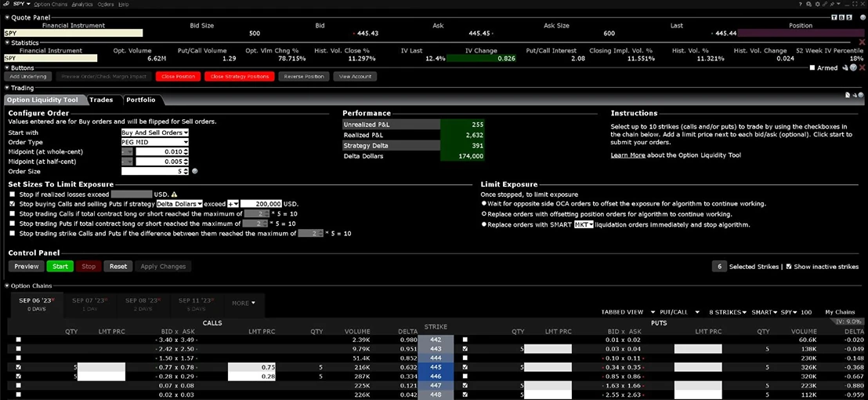Select the SEP 11 '23 expiration tab

(x=196, y=304)
